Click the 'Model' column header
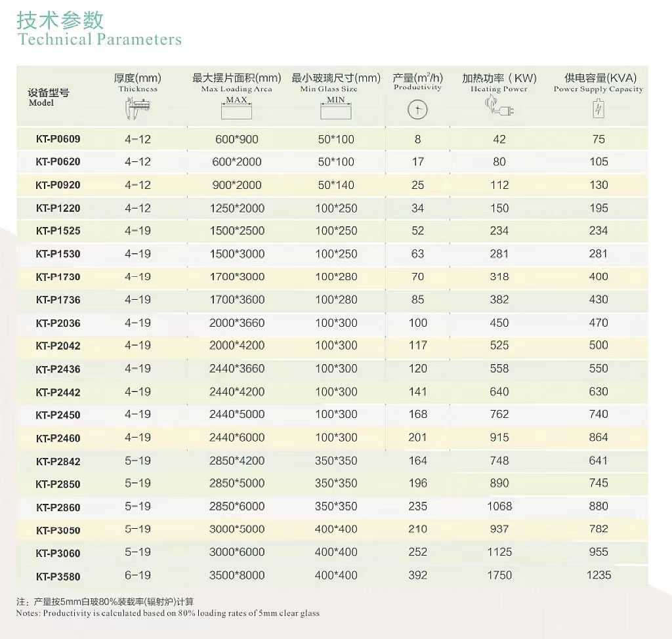The height and width of the screenshot is (639, 672). pos(41,102)
